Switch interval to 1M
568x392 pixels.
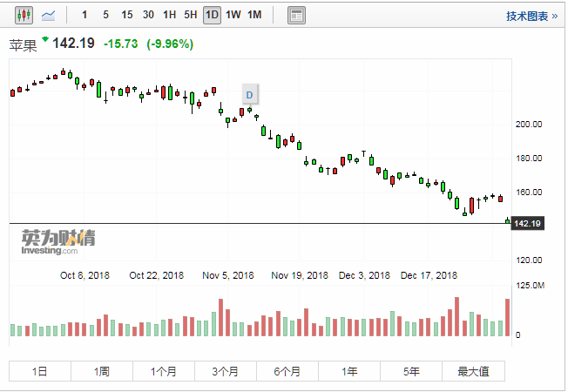click(254, 15)
